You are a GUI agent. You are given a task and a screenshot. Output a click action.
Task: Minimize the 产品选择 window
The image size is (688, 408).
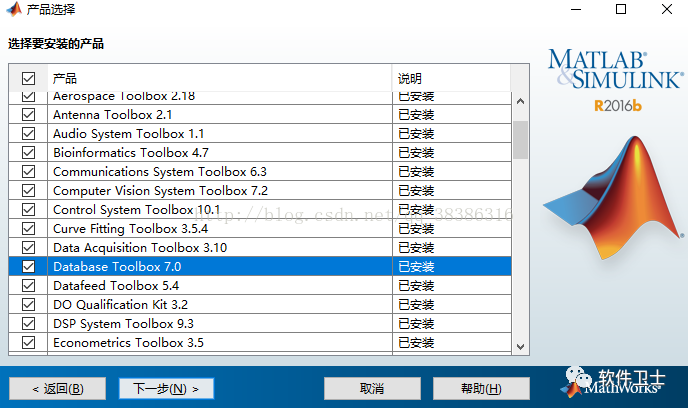[x=576, y=9]
